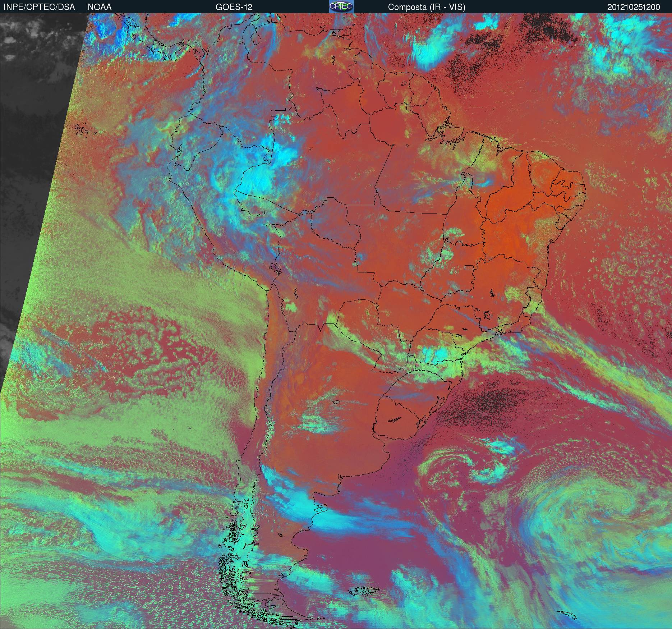The height and width of the screenshot is (629, 672).
Task: Click the NOAA label in the header
Action: click(x=100, y=7)
